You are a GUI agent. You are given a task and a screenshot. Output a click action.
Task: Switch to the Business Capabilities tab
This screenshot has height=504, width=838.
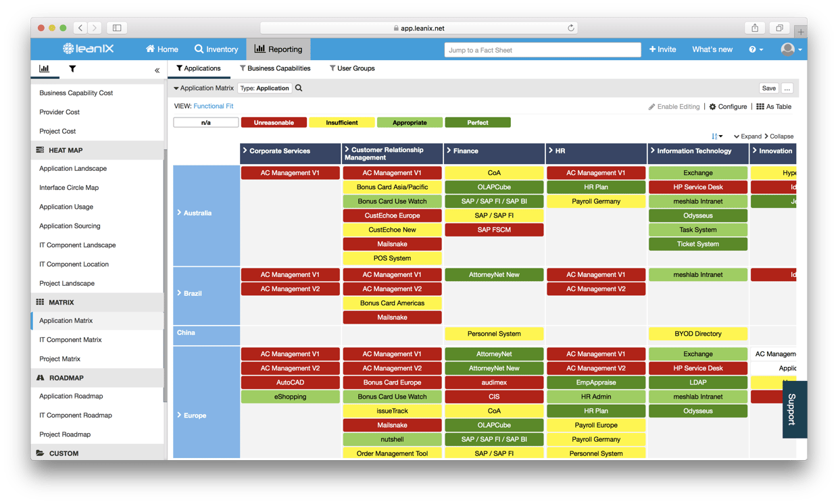[276, 68]
